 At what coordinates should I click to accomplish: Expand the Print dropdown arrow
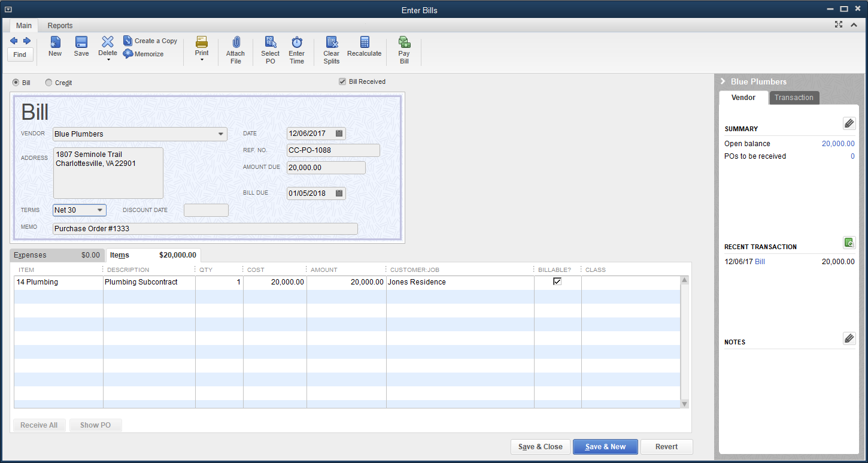pos(202,60)
